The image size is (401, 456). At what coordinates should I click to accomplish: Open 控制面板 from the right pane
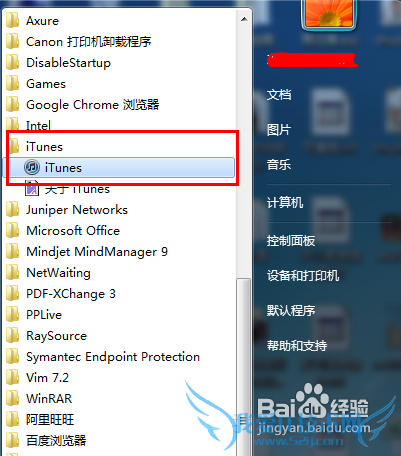(291, 240)
